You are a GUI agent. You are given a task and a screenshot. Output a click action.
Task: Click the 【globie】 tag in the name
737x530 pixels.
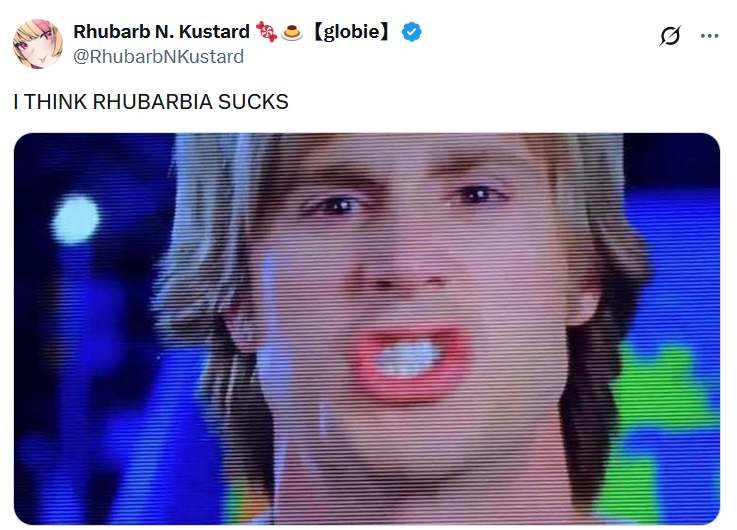coord(352,32)
